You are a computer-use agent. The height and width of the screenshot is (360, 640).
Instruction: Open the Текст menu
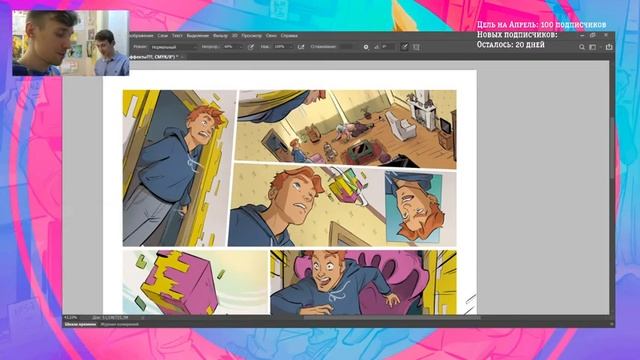[177, 36]
